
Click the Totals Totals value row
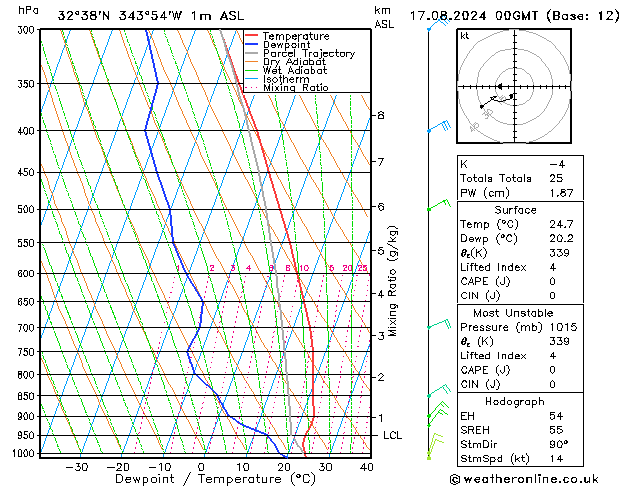514,178
